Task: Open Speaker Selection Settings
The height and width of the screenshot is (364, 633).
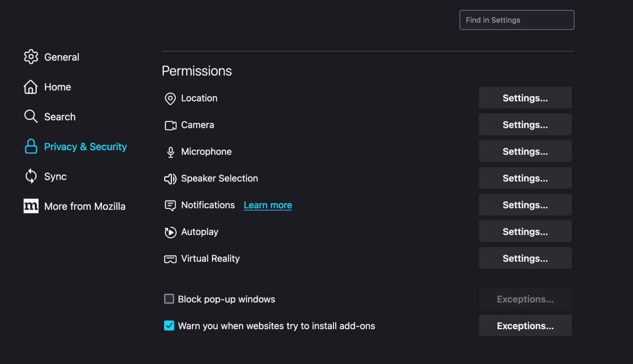Action: [525, 178]
